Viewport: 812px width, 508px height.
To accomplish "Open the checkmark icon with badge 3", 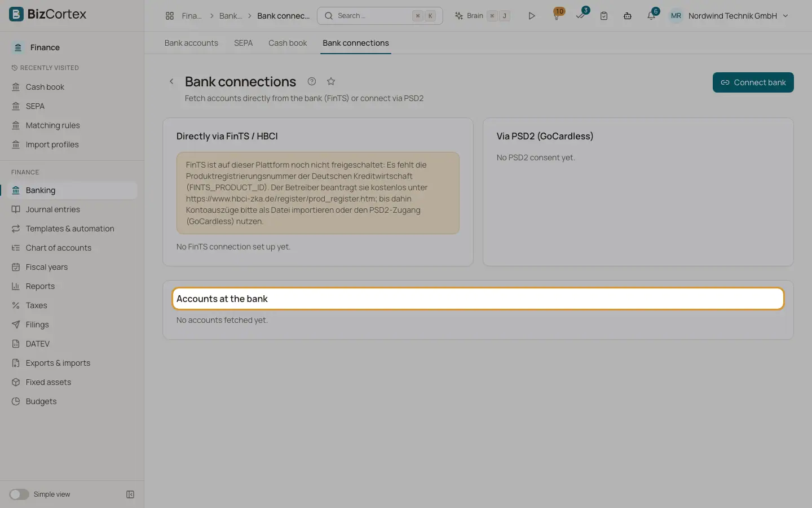I will coord(581,15).
